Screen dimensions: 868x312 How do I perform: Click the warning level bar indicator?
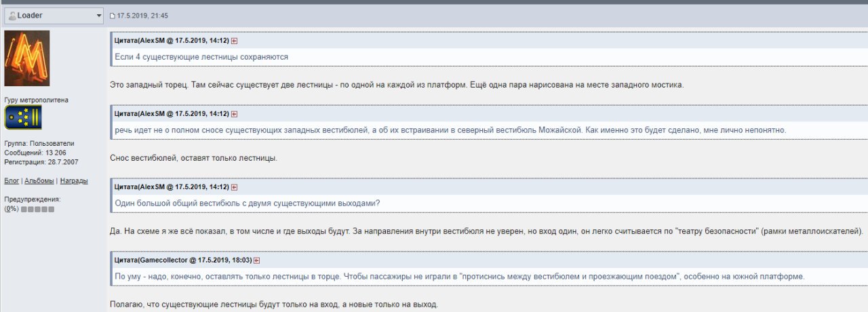point(37,210)
